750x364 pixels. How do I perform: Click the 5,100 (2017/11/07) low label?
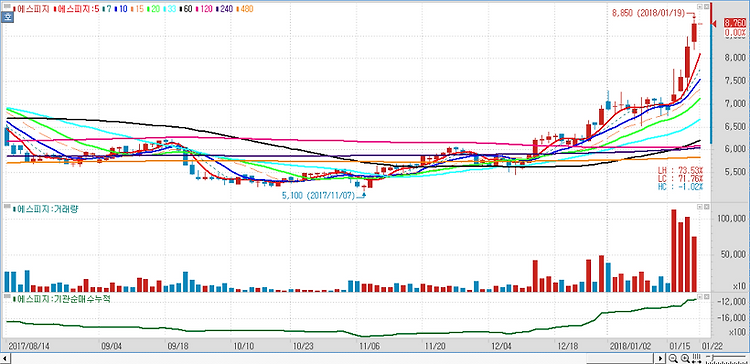[320, 195]
